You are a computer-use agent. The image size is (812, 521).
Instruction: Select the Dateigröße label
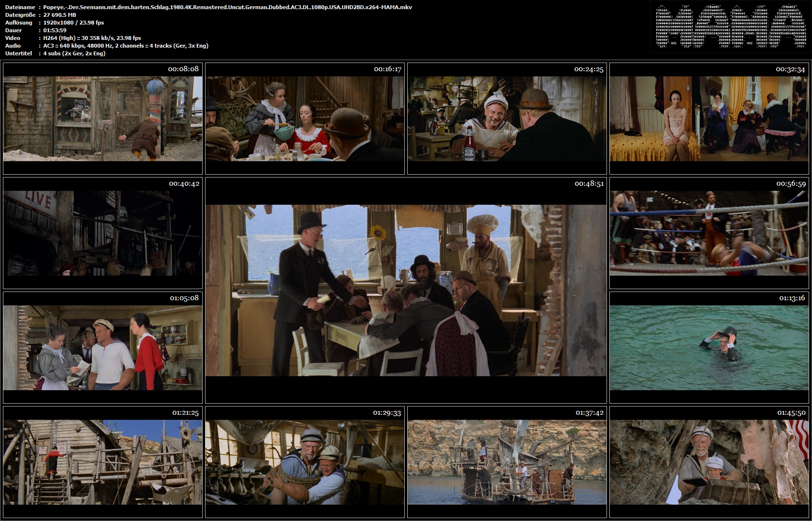20,15
